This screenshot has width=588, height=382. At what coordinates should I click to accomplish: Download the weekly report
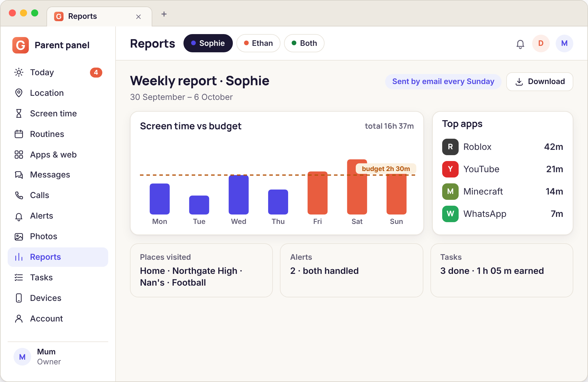tap(540, 81)
